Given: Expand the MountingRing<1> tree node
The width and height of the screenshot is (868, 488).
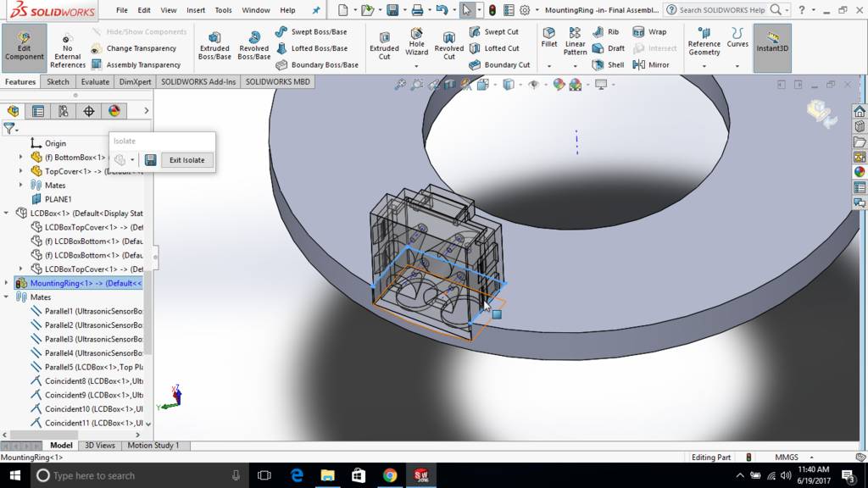Looking at the screenshot, I should 6,283.
